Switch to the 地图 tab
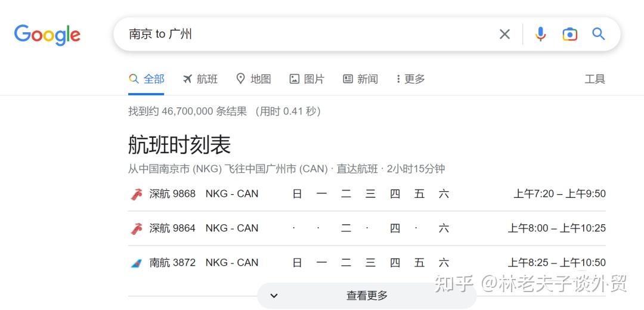This screenshot has width=644, height=310. click(254, 79)
